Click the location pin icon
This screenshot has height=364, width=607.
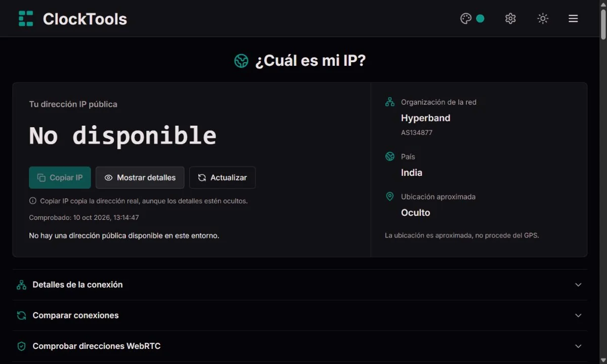[x=389, y=197]
